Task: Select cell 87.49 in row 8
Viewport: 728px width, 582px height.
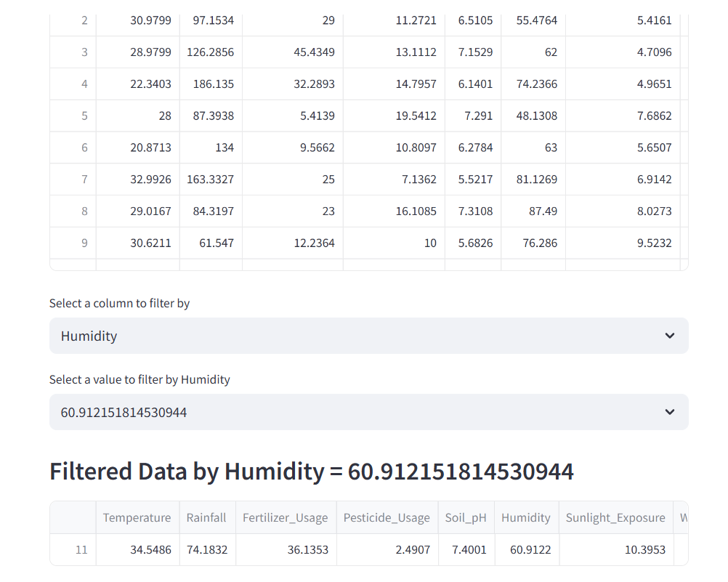Action: tap(533, 211)
